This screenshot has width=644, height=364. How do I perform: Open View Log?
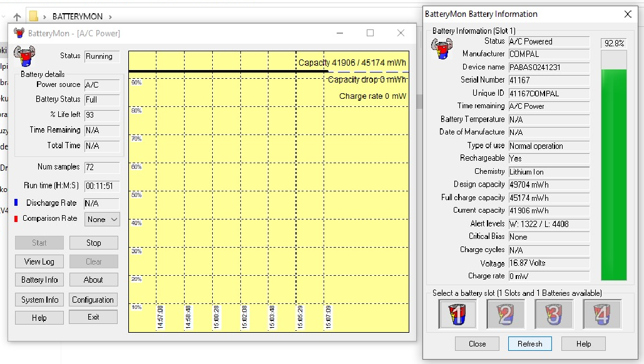(x=39, y=261)
